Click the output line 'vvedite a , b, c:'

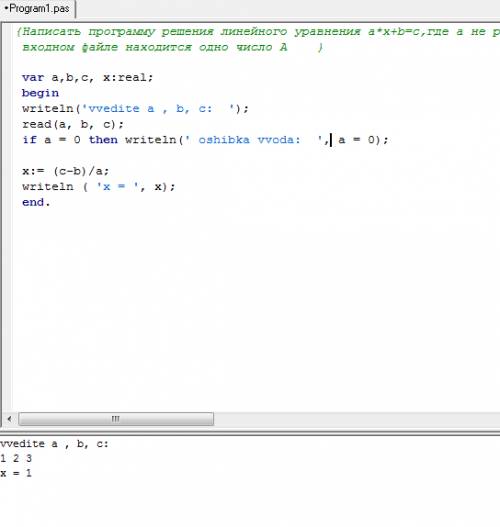[54, 444]
